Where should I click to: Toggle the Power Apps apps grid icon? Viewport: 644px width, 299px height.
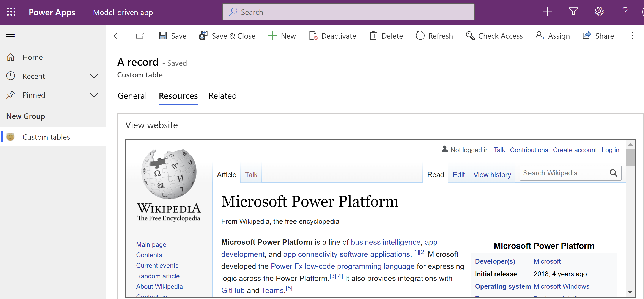[x=11, y=12]
